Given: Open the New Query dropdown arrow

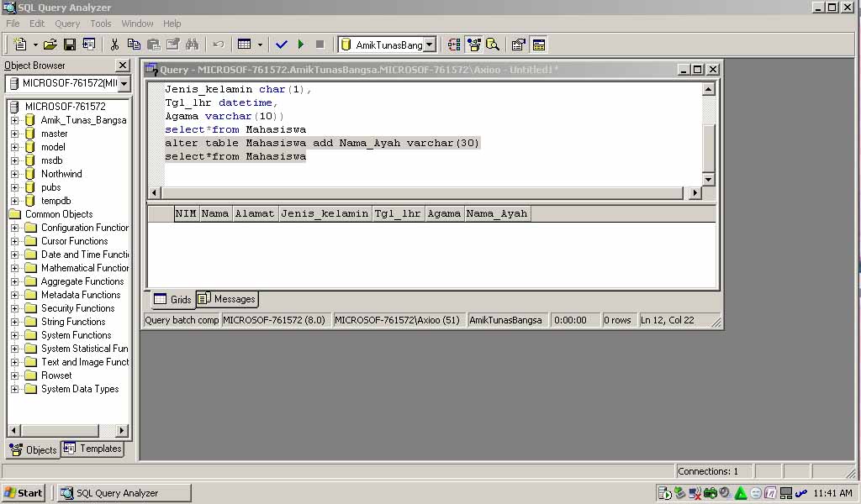Looking at the screenshot, I should tap(35, 45).
